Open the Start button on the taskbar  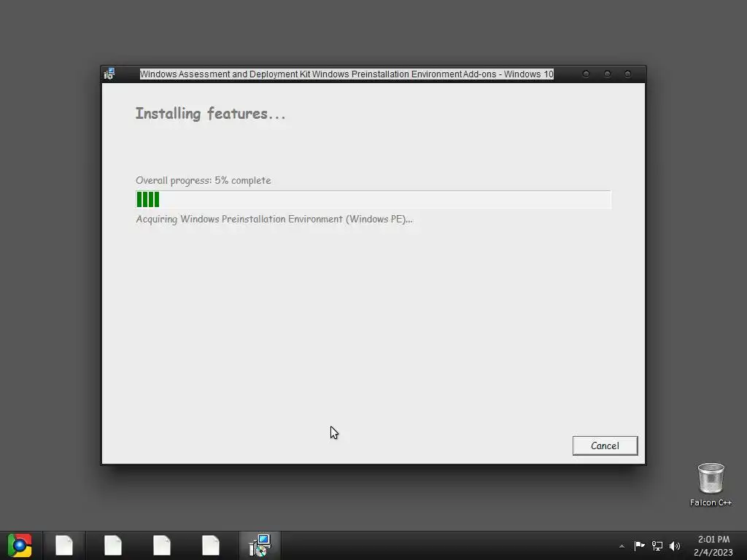20,545
